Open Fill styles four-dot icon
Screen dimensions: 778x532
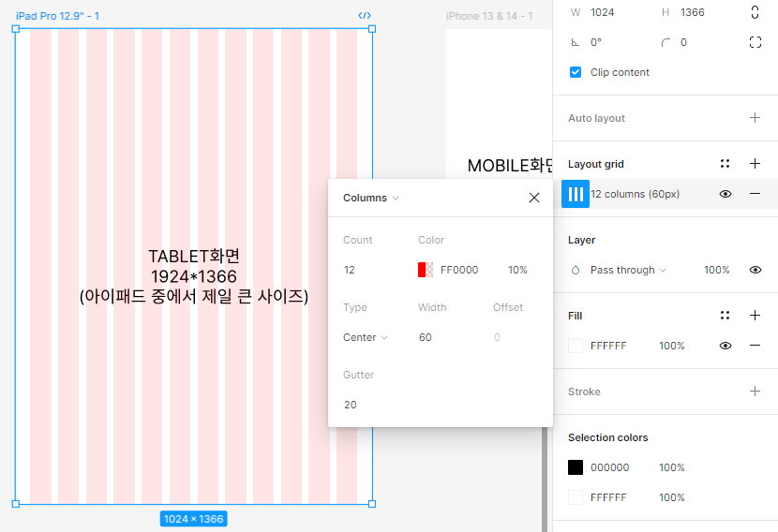point(725,316)
